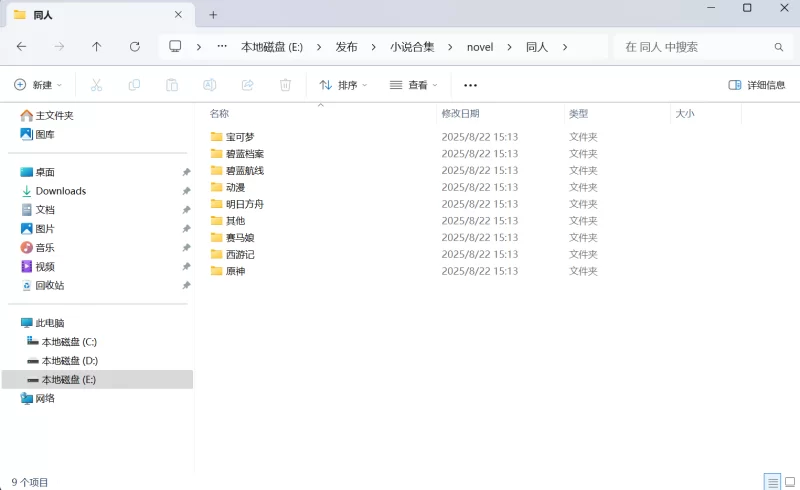Go up one folder level
The width and height of the screenshot is (800, 490).
pyautogui.click(x=96, y=47)
